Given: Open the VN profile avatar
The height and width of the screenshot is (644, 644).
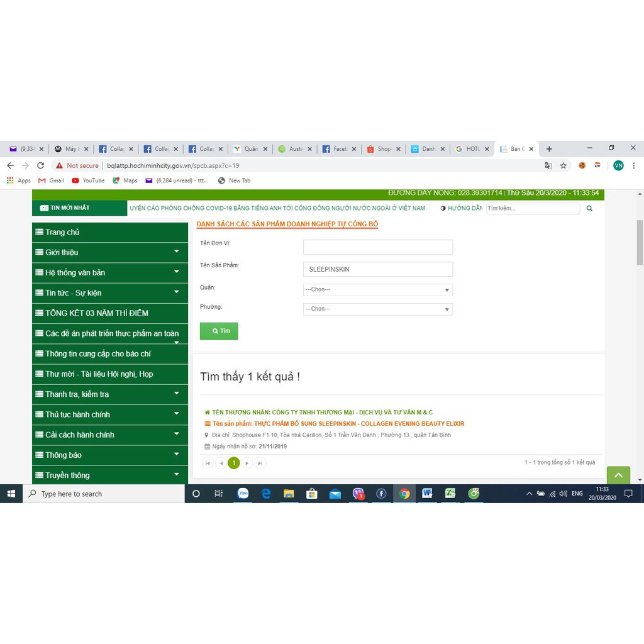Looking at the screenshot, I should click(618, 165).
